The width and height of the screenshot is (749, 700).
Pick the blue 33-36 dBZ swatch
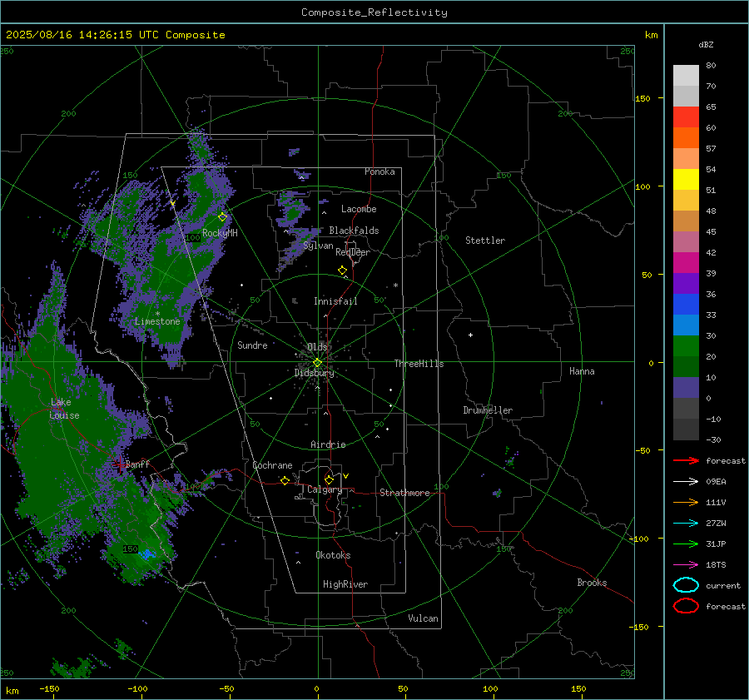(x=686, y=305)
